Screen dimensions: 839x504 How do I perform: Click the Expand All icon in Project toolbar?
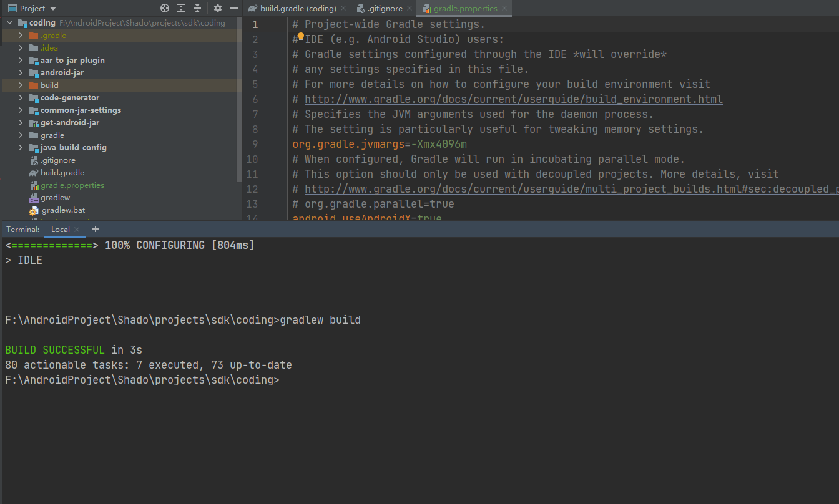[181, 8]
